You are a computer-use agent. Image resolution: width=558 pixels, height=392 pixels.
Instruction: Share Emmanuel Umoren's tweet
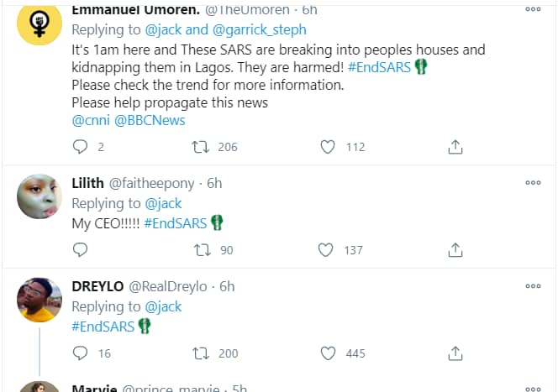pos(455,147)
